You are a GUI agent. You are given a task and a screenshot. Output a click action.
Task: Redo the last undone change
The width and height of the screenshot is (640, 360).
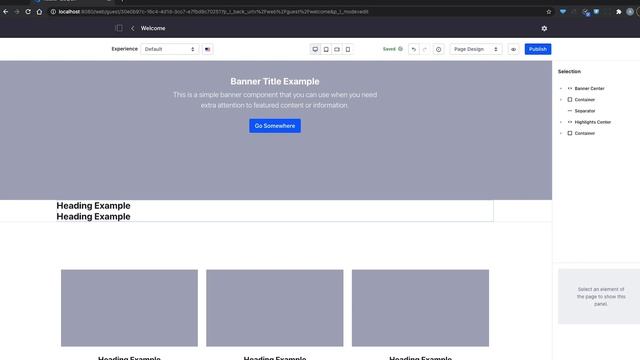pyautogui.click(x=424, y=49)
